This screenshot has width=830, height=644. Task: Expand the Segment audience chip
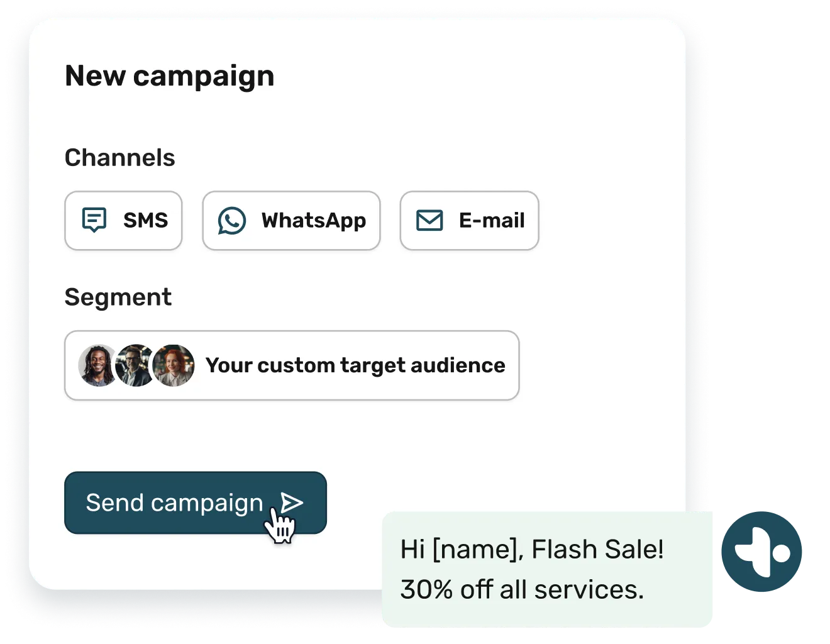pos(291,365)
